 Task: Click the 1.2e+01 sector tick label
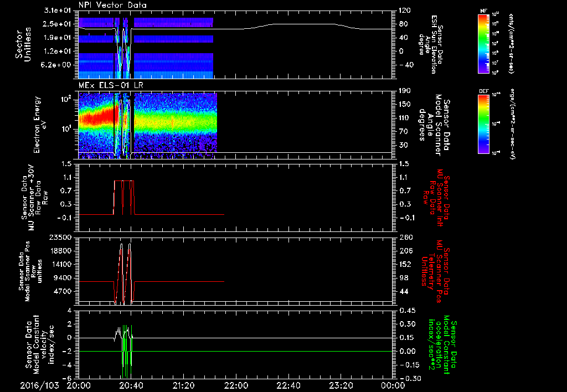(58, 51)
